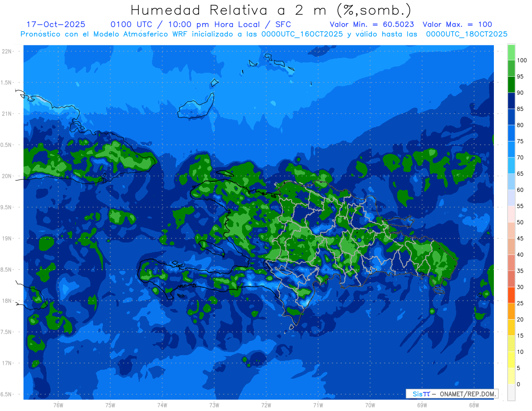The height and width of the screenshot is (411, 532).
Task: Click the '68W' longitude label
Action: point(474,405)
